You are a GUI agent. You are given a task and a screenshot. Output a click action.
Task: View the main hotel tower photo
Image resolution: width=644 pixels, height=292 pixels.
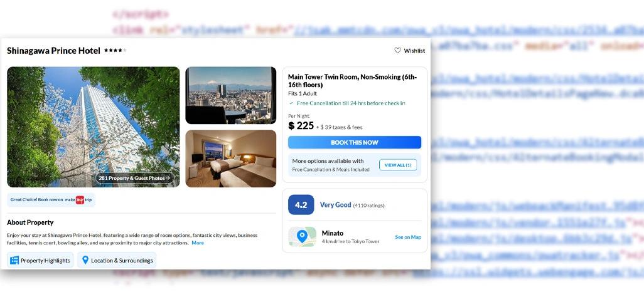(x=94, y=127)
